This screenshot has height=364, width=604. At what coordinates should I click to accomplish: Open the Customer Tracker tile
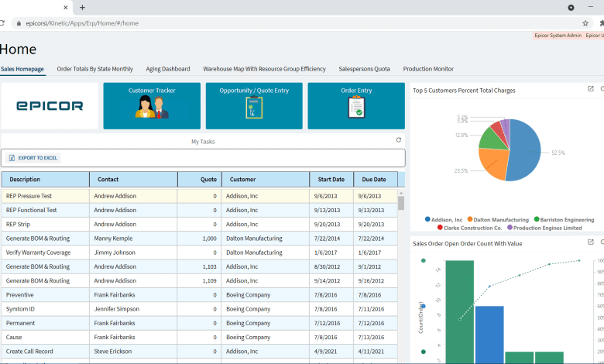click(152, 106)
